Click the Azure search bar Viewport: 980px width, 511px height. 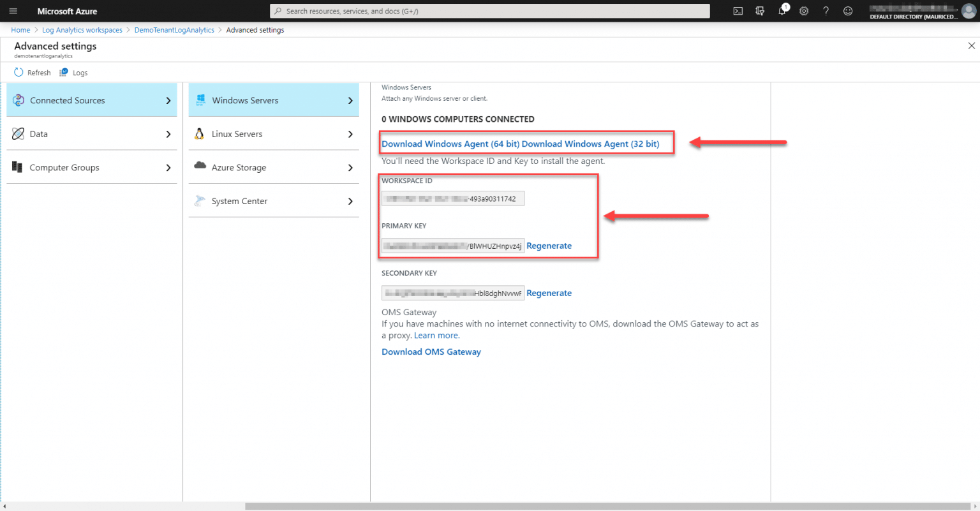click(490, 10)
